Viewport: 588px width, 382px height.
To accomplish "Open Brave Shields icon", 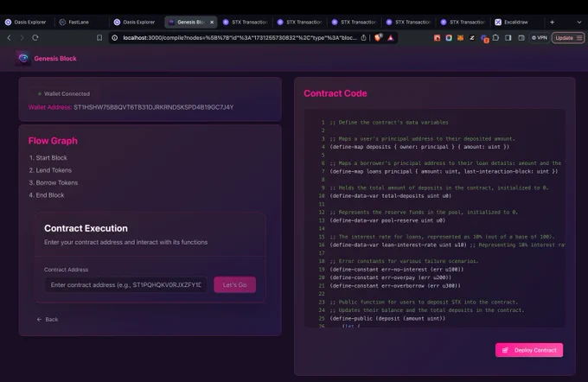I will point(378,37).
